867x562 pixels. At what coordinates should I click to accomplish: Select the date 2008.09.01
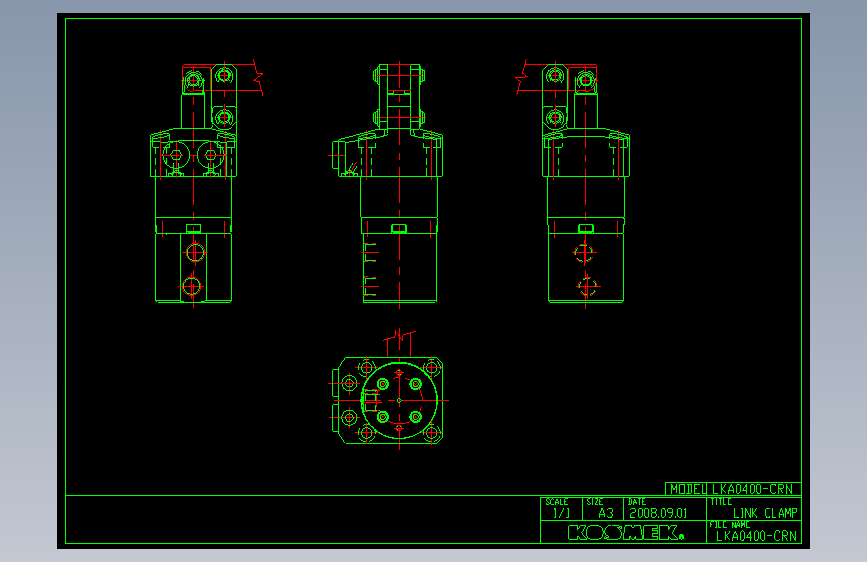coord(658,513)
